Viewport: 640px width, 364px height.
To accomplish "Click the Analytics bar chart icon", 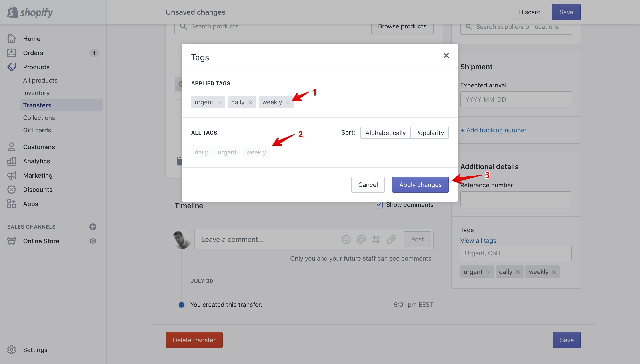I will pos(12,161).
